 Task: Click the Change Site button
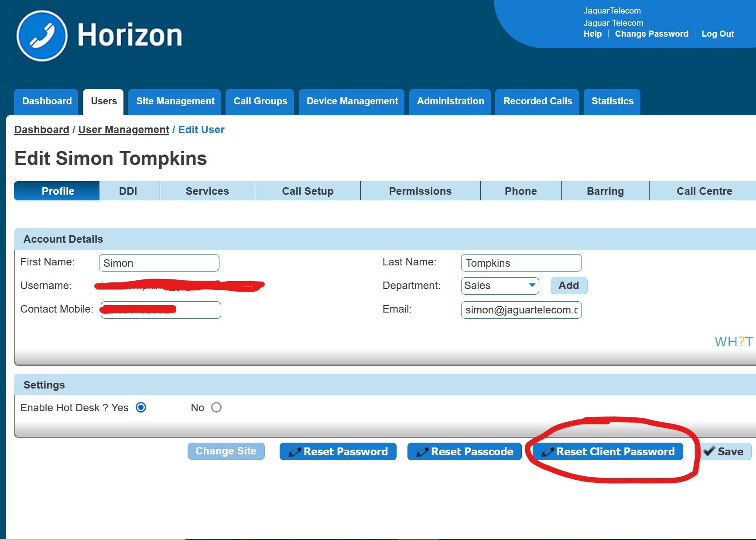[x=226, y=451]
